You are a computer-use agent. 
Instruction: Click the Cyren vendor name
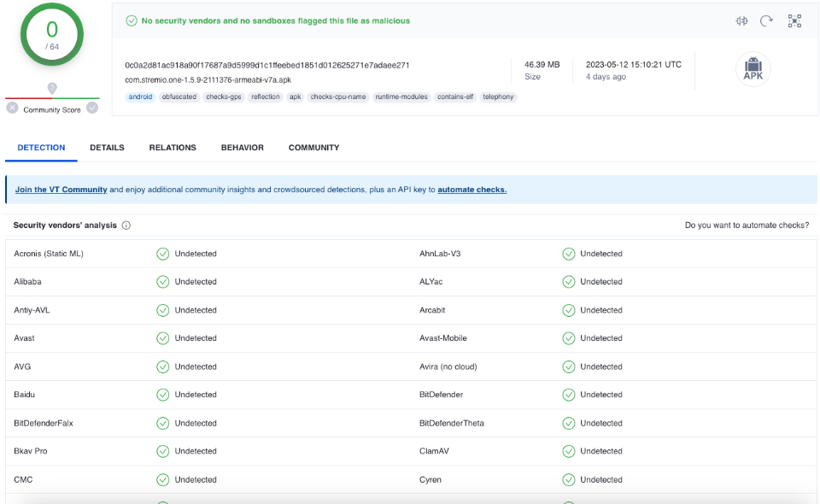[x=430, y=480]
